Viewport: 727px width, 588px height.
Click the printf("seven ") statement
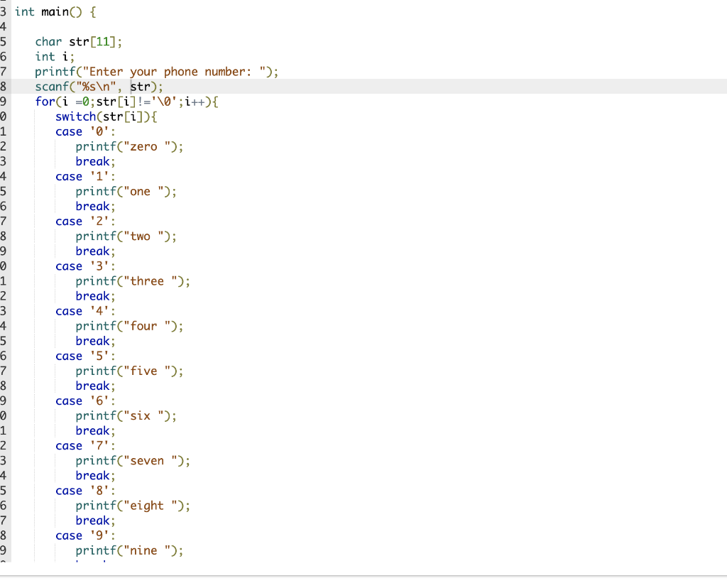click(x=131, y=460)
